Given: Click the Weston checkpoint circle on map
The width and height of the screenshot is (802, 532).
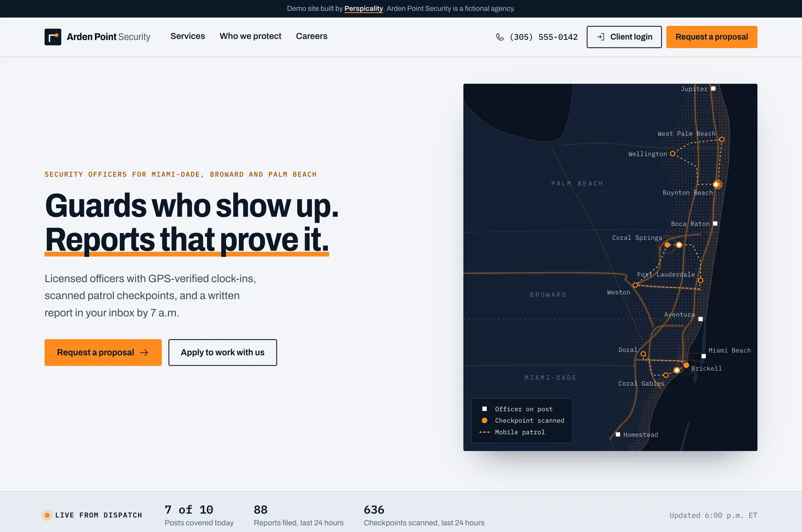Looking at the screenshot, I should (x=635, y=285).
